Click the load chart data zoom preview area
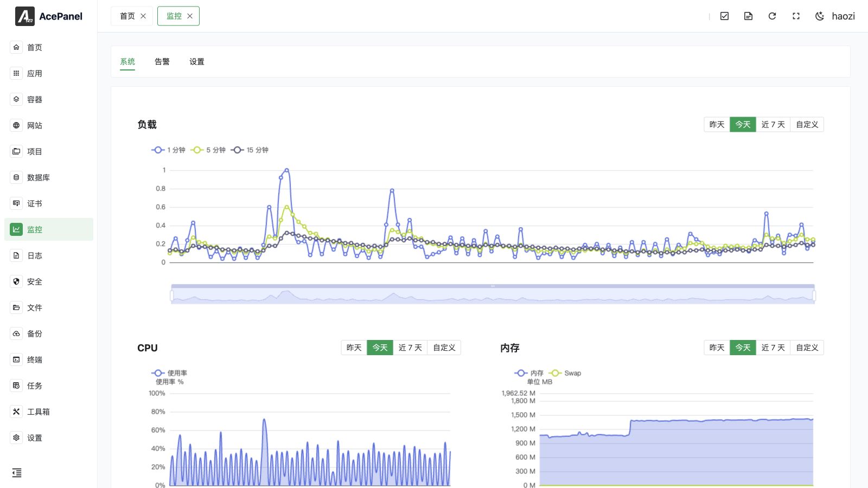868x488 pixels. point(493,296)
